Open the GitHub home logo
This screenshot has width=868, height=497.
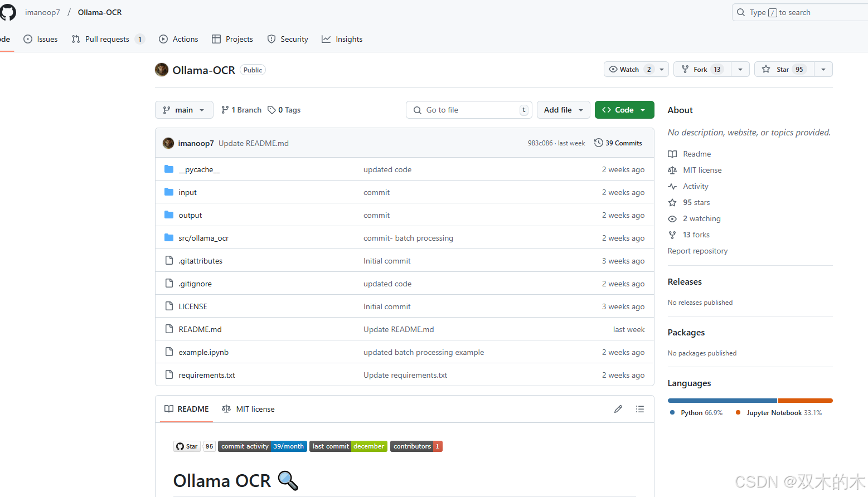pos(8,12)
